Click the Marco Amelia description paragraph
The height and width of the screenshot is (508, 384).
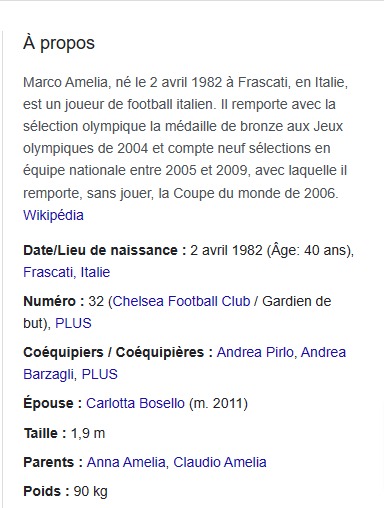pyautogui.click(x=185, y=137)
